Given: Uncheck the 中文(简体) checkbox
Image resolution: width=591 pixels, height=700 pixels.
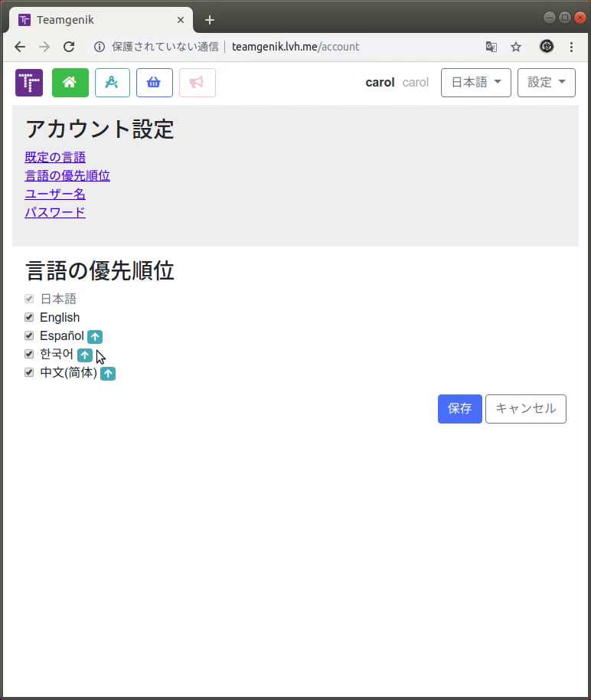Looking at the screenshot, I should coord(29,372).
